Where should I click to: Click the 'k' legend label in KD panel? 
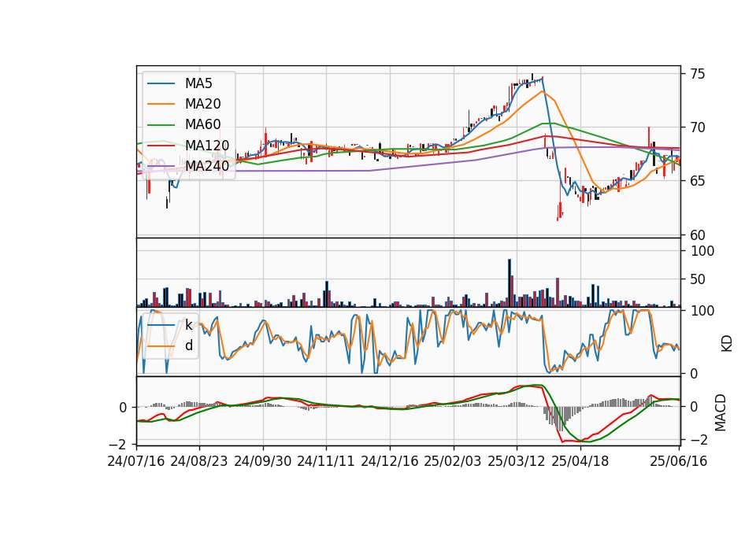(188, 325)
